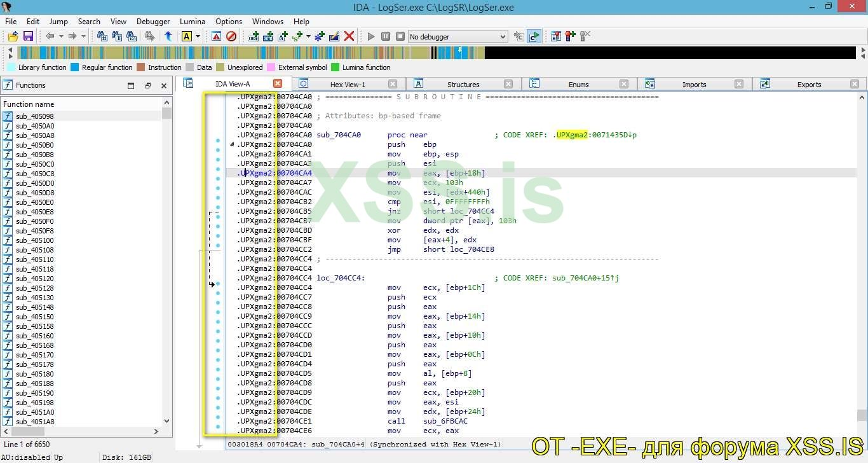868x463 pixels.
Task: Open the Jump menu
Action: coord(58,21)
